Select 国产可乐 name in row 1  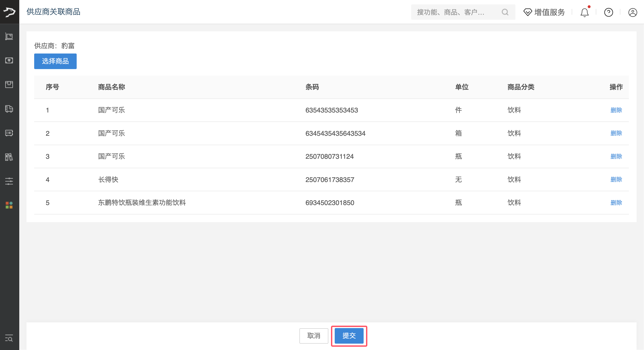tap(111, 110)
